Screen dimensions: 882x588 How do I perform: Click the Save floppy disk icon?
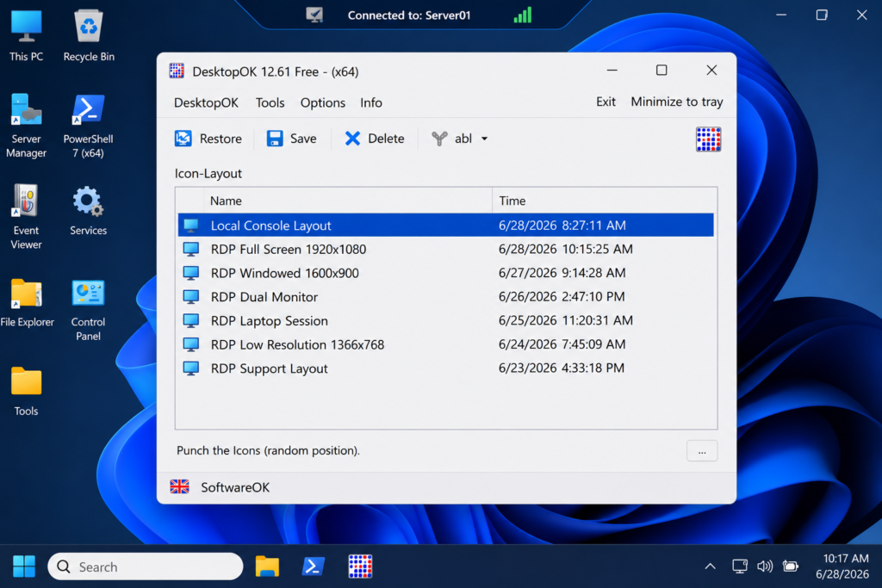[x=275, y=139]
